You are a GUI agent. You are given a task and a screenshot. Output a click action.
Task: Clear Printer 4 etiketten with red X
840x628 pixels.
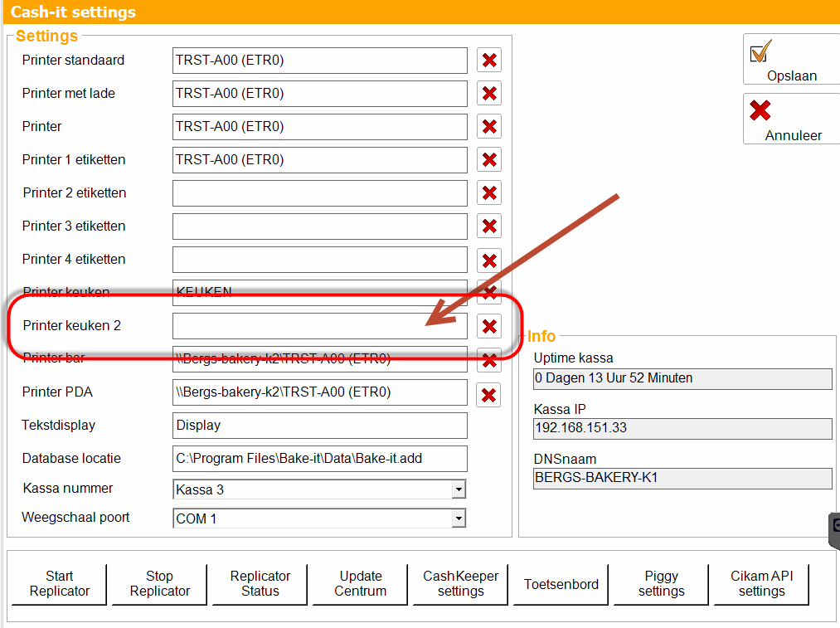[x=488, y=260]
